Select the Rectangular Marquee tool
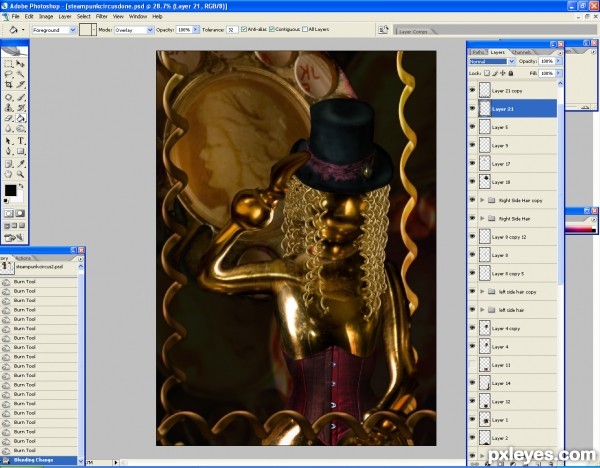The width and height of the screenshot is (600, 468). click(x=8, y=64)
